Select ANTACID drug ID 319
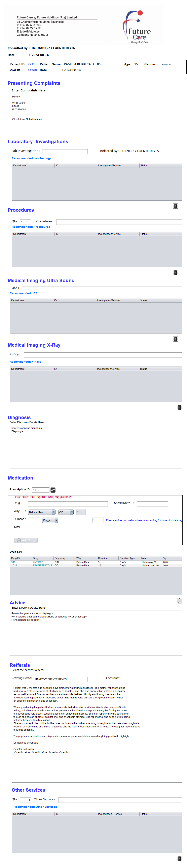Viewport: 187px width, 868px height. [13, 562]
